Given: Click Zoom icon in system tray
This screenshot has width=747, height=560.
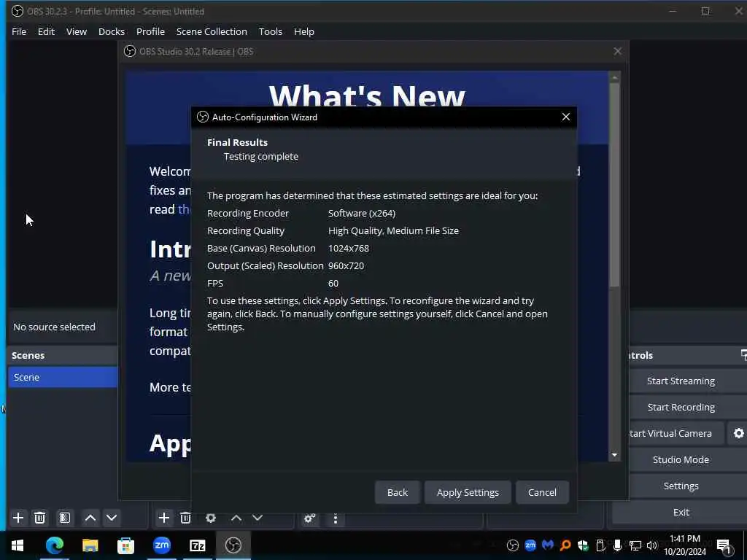Looking at the screenshot, I should 530,545.
